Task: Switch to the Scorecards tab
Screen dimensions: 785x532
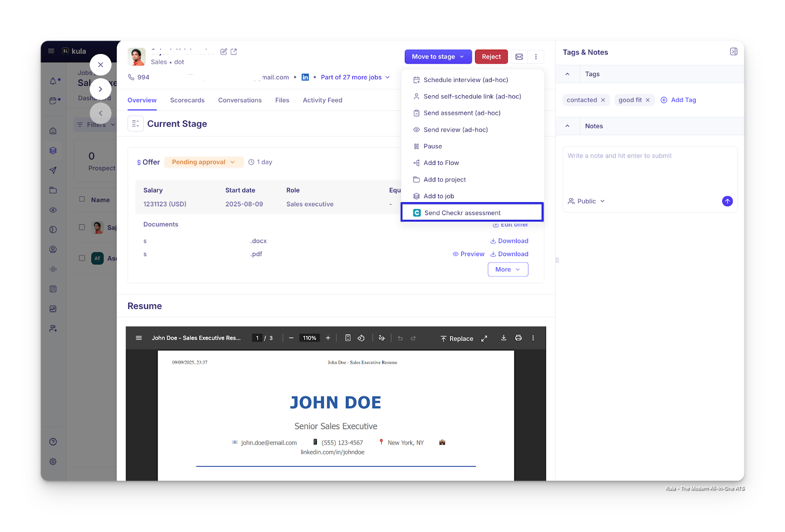Action: pyautogui.click(x=187, y=100)
